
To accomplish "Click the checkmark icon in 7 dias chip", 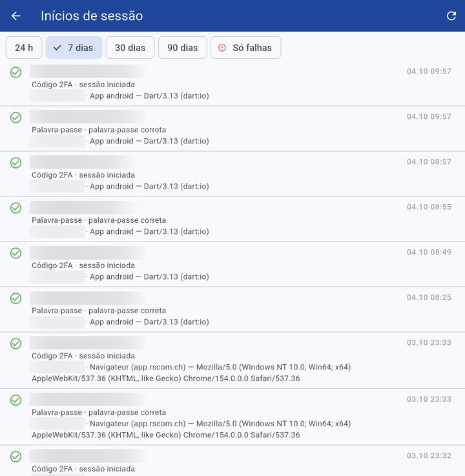I will point(57,48).
